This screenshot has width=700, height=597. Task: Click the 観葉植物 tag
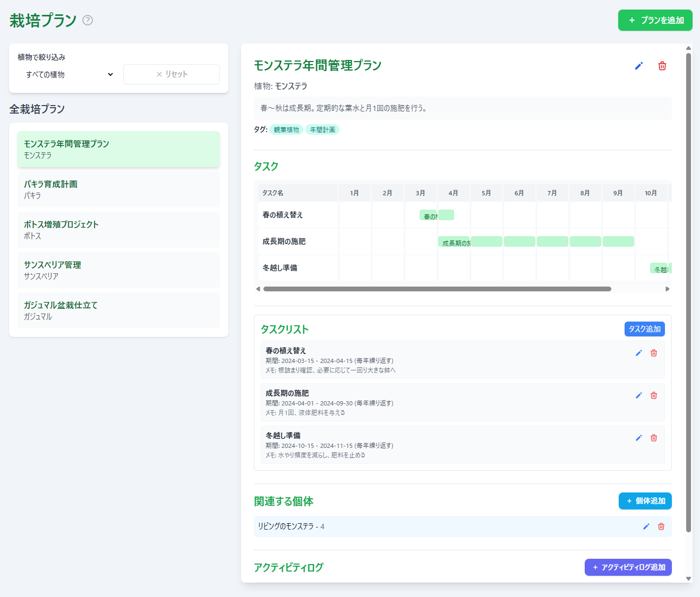coord(286,129)
